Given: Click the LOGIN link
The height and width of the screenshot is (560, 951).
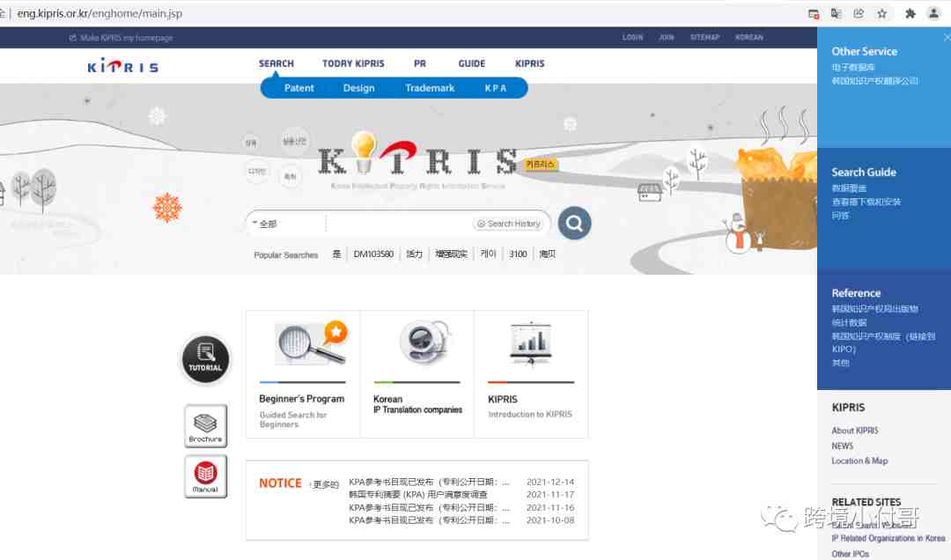Looking at the screenshot, I should [632, 38].
